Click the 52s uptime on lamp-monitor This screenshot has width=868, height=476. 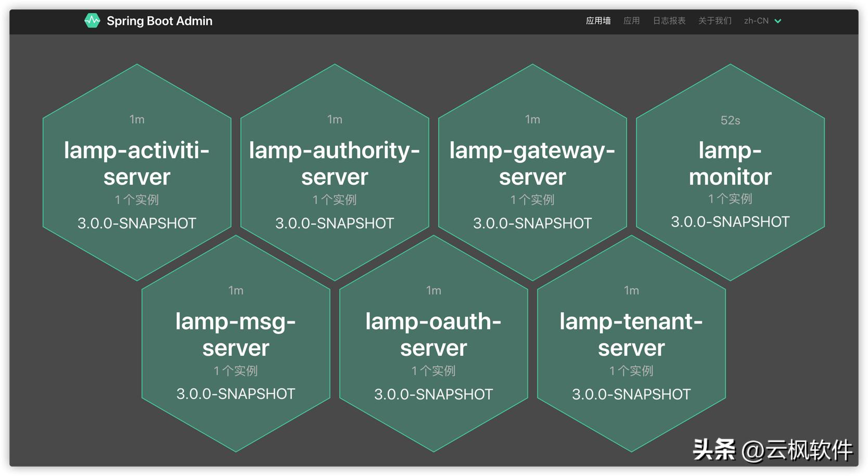[730, 119]
